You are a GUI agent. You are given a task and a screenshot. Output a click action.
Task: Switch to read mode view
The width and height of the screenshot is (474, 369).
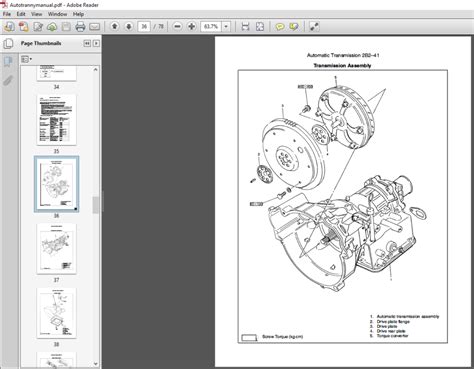point(314,27)
